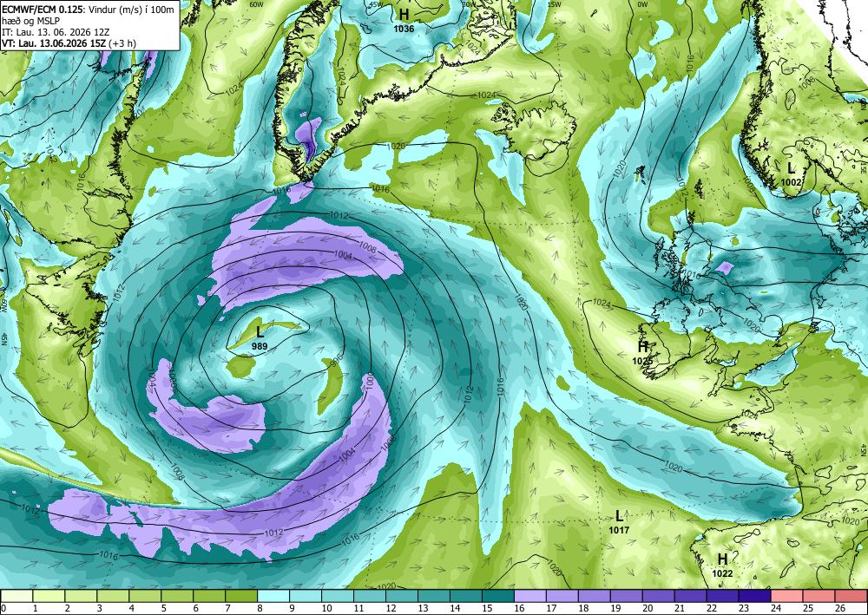
Task: Click the 'L' marker above 1017
Action: [620, 517]
